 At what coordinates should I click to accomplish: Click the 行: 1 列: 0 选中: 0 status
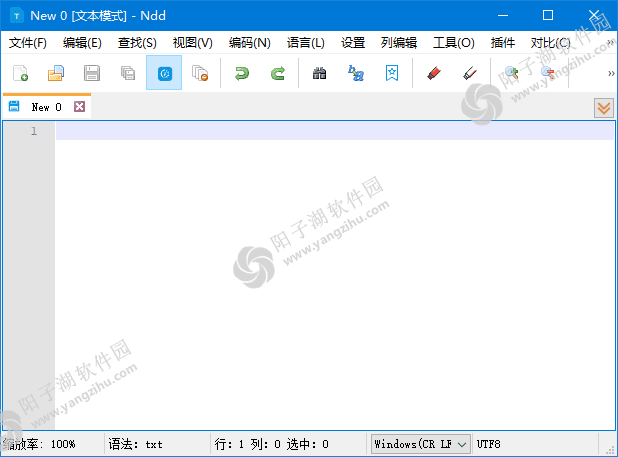click(x=272, y=444)
